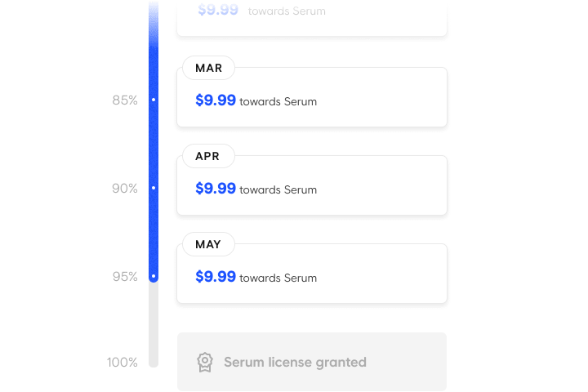Click the unfilled gray end of progress bar
This screenshot has width=588, height=392.
click(154, 325)
